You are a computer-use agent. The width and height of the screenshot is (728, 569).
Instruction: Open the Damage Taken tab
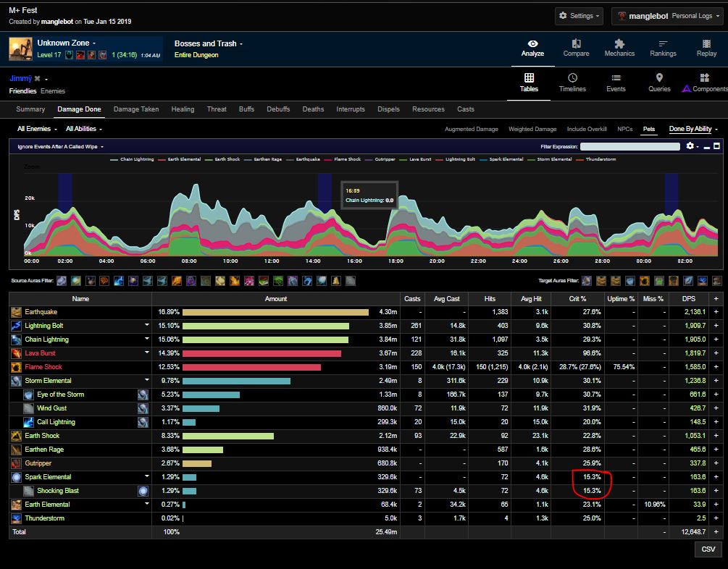coord(136,109)
